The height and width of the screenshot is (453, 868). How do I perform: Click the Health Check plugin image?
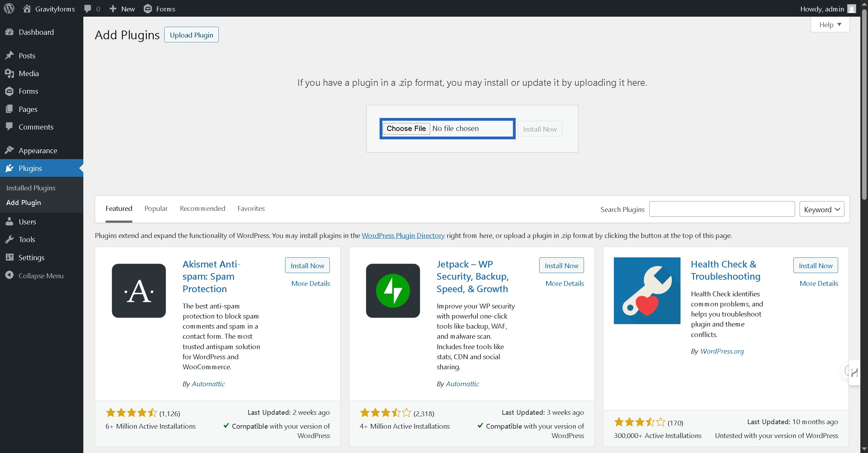647,291
